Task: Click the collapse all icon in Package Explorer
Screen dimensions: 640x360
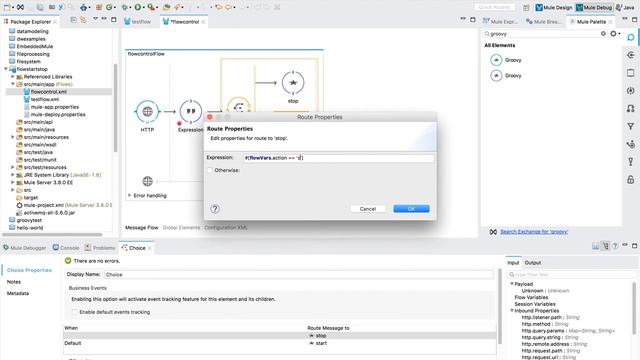Action: tap(73, 20)
